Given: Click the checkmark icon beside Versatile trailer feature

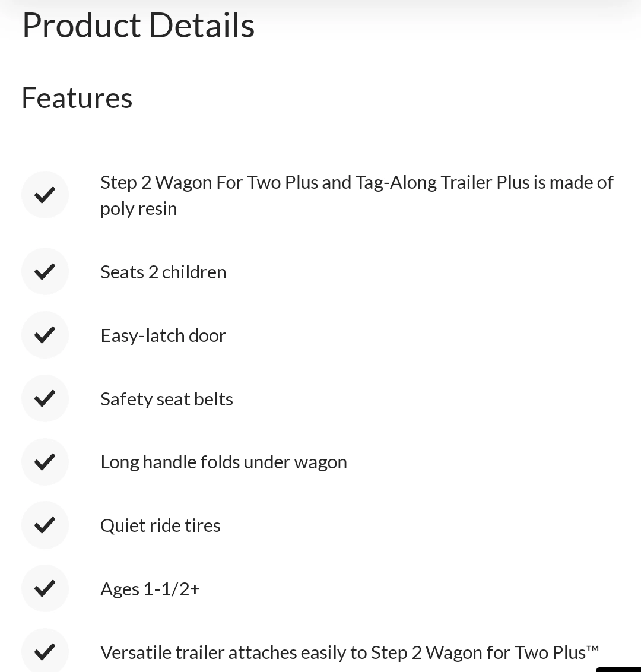Looking at the screenshot, I should (x=45, y=651).
